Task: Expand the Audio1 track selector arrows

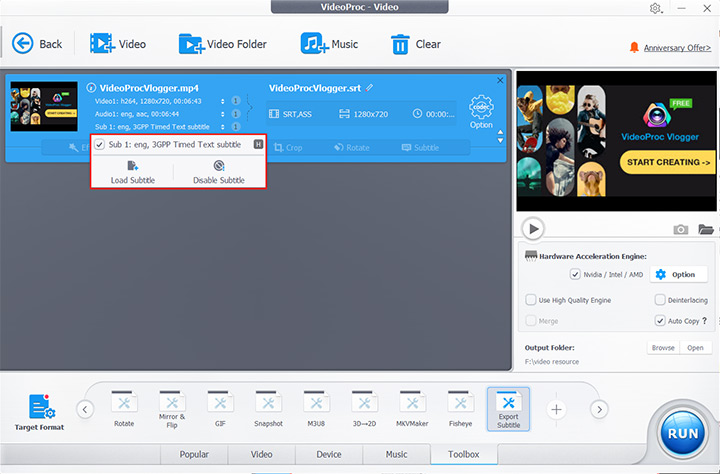Action: (223, 114)
